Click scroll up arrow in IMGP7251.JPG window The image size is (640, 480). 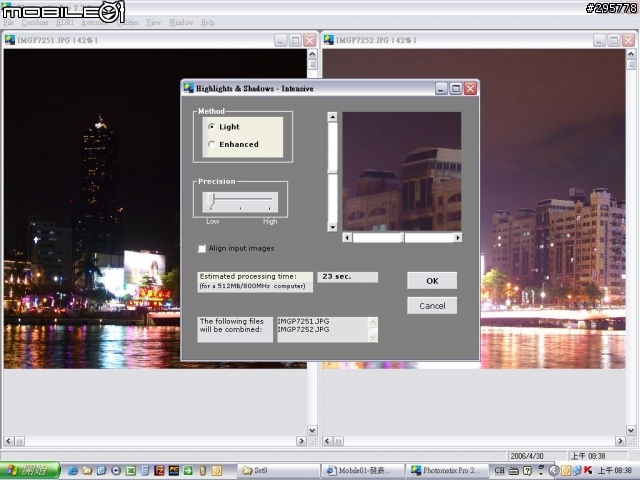click(x=312, y=54)
